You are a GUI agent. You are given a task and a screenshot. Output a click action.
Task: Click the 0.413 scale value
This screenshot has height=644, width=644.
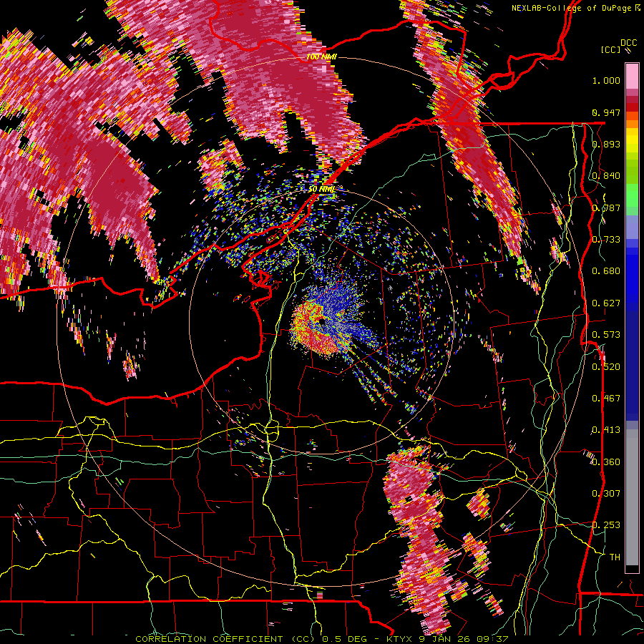click(x=606, y=430)
